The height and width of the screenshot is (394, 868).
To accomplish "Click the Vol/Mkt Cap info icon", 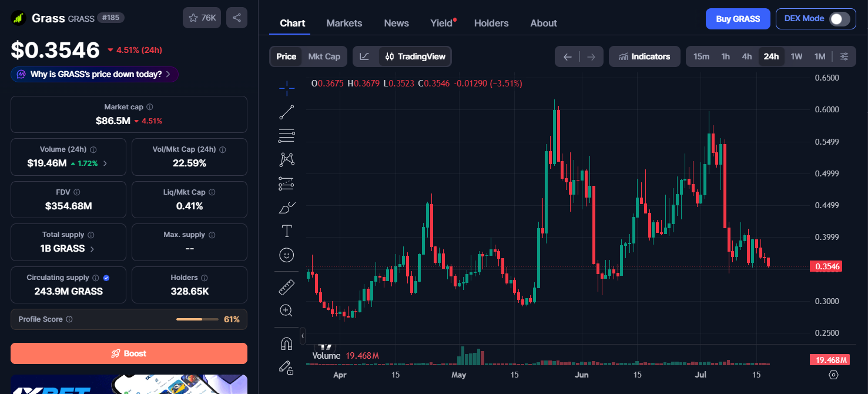I will (223, 149).
